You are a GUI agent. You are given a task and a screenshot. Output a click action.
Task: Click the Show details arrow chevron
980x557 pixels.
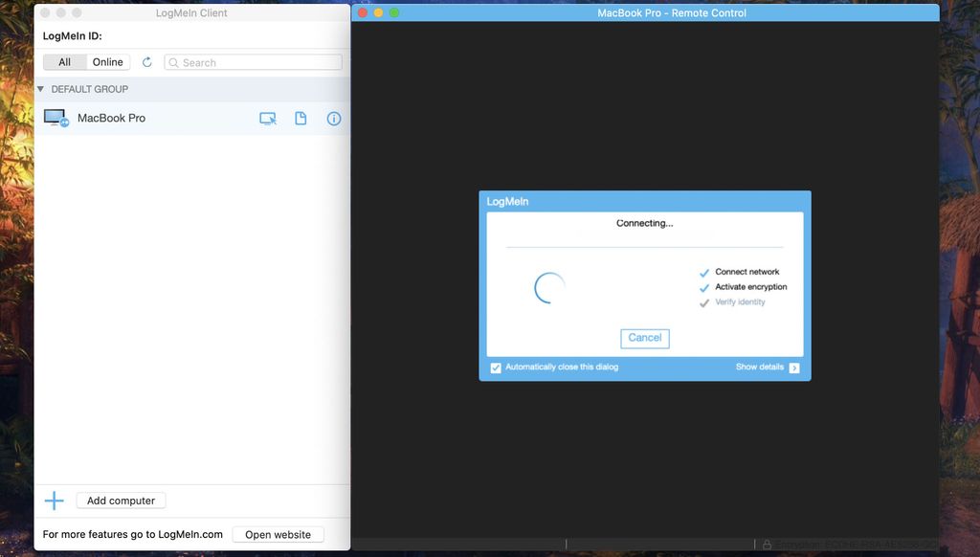[x=795, y=367]
